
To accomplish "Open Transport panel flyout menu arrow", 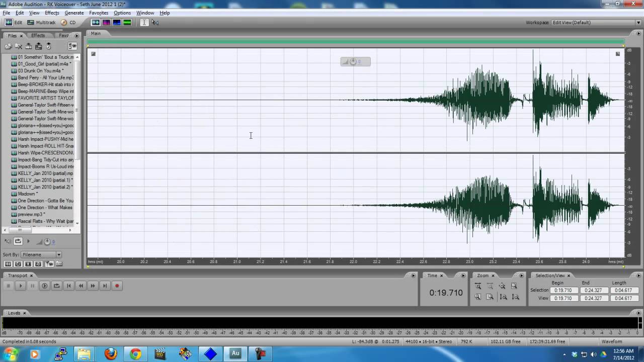I will pos(414,276).
